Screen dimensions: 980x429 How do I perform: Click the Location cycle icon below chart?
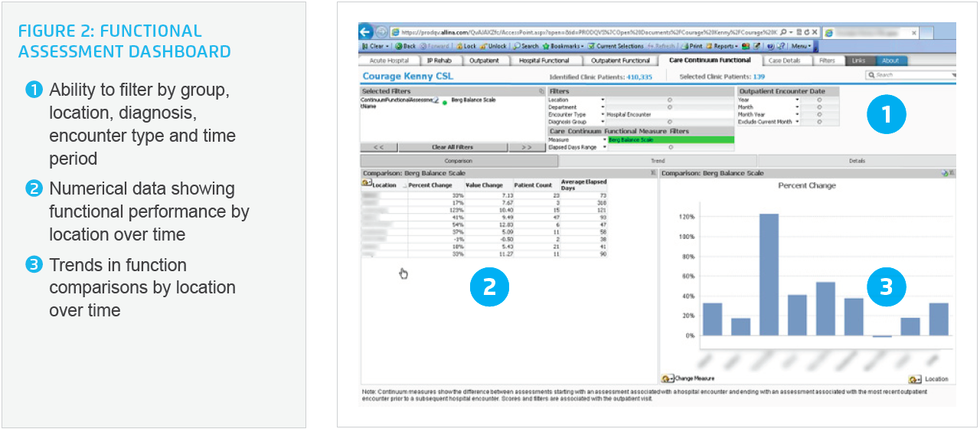coord(915,379)
